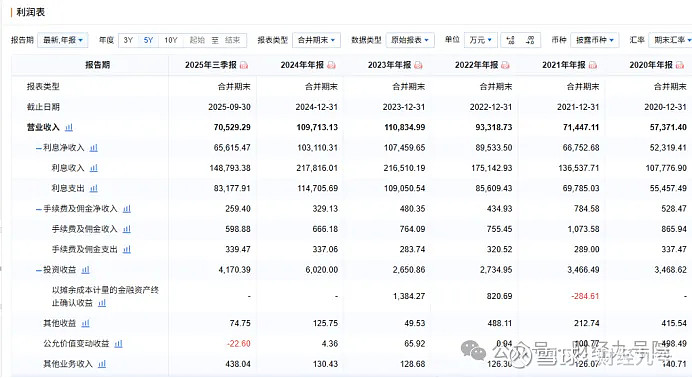
Task: Select the 3Y year range
Action: pyautogui.click(x=128, y=40)
